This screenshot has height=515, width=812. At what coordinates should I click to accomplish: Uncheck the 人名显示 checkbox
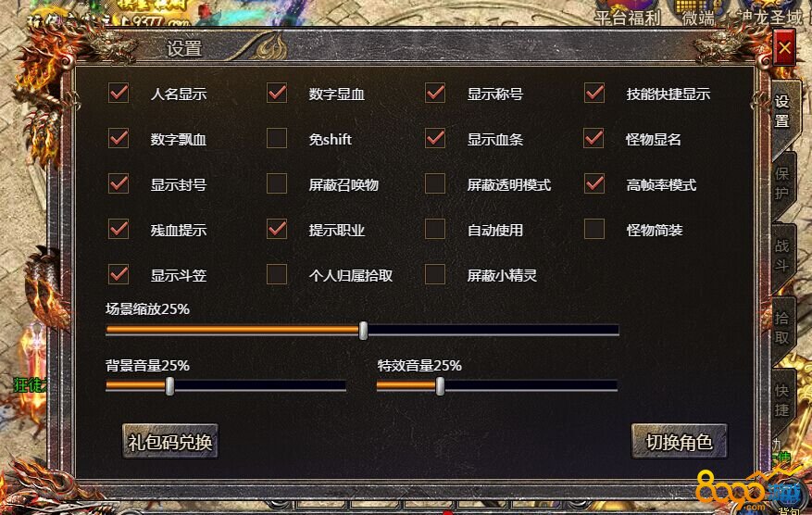(119, 93)
